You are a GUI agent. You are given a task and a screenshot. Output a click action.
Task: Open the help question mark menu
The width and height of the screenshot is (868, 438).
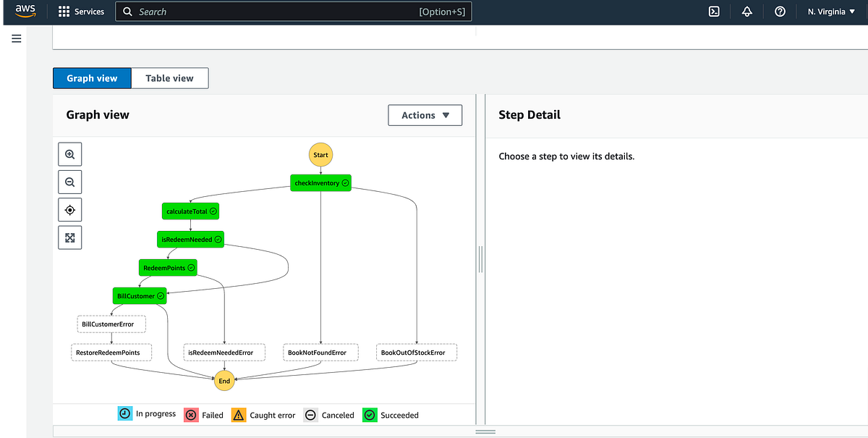point(780,11)
